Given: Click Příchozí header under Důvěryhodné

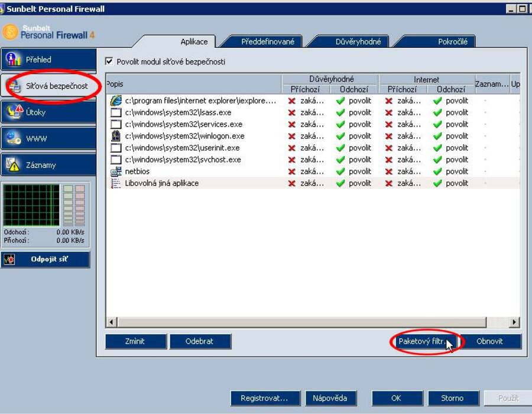Looking at the screenshot, I should [x=306, y=89].
